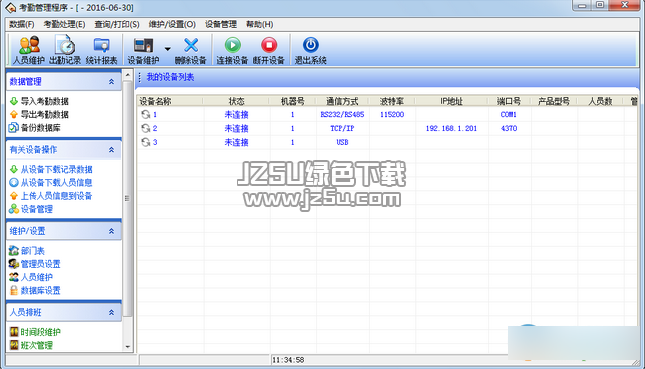Select device 1 row icon
This screenshot has width=645, height=369.
[x=145, y=114]
